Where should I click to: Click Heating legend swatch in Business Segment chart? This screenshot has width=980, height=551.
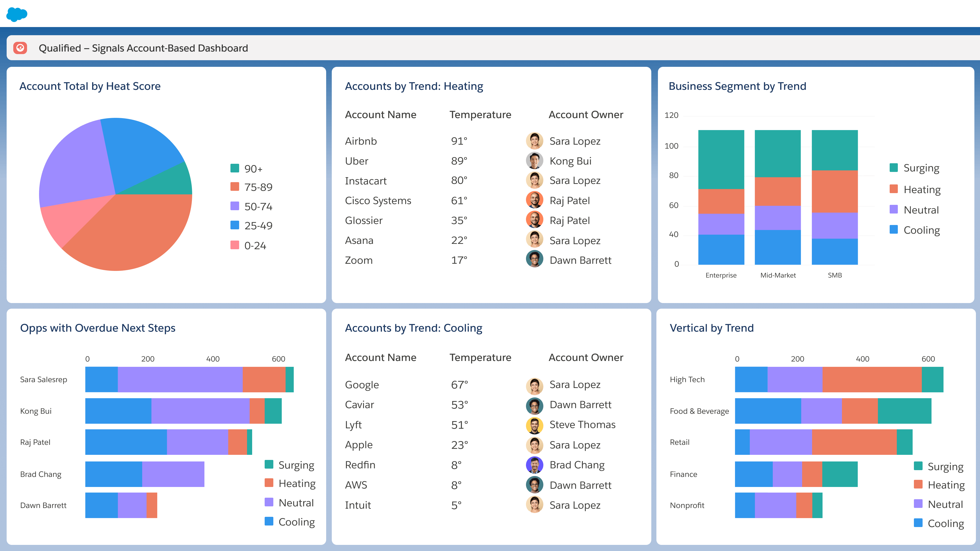click(894, 189)
